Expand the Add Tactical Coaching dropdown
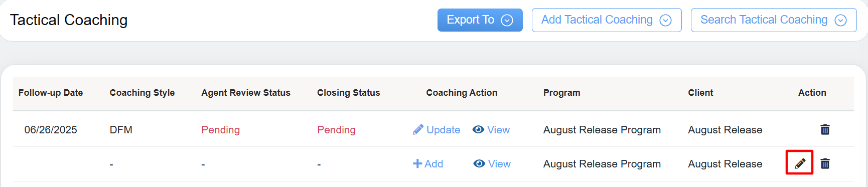 click(606, 20)
